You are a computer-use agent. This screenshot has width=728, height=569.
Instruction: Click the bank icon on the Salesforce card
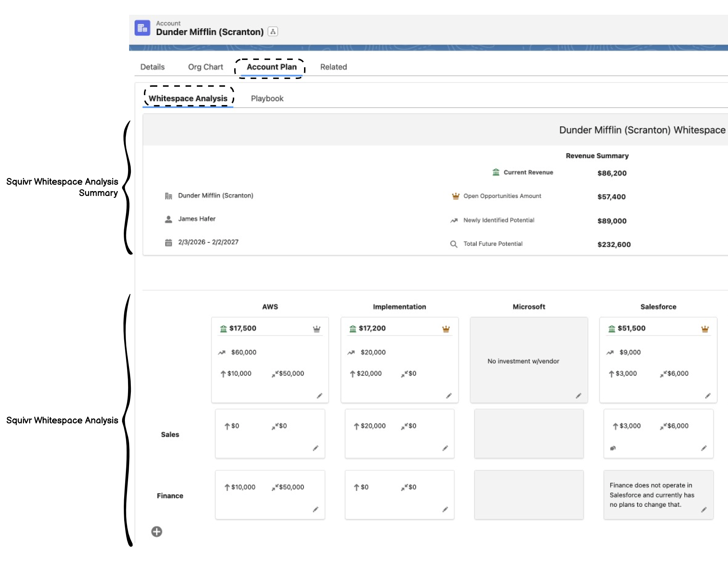coord(612,329)
